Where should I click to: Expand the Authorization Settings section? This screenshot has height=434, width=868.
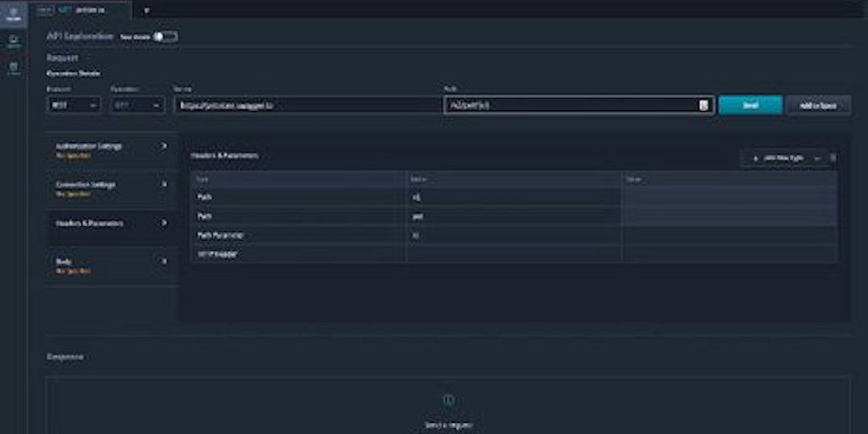111,150
